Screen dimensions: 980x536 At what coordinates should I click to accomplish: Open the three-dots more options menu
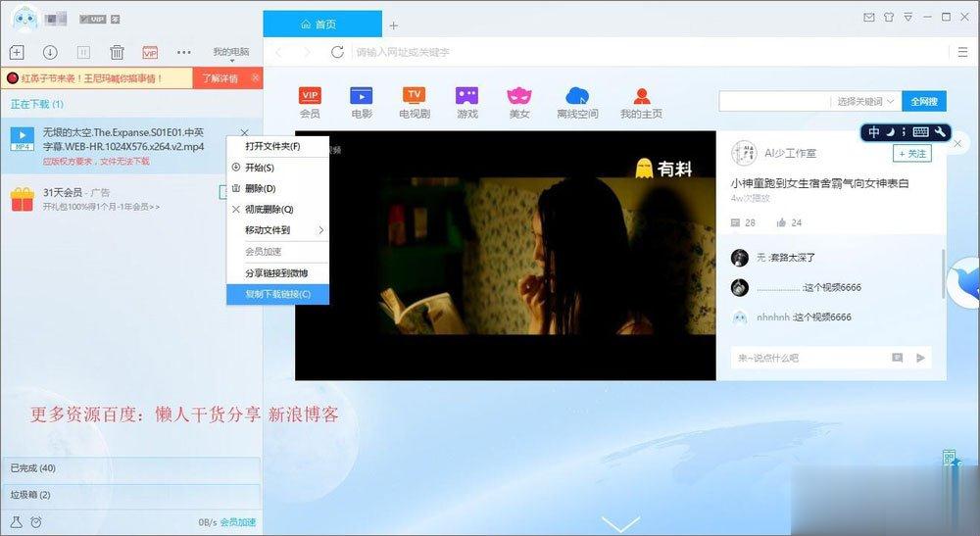[184, 53]
